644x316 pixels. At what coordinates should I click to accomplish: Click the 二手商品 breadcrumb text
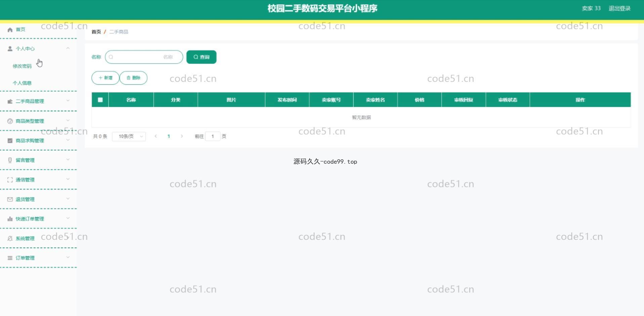tap(119, 32)
